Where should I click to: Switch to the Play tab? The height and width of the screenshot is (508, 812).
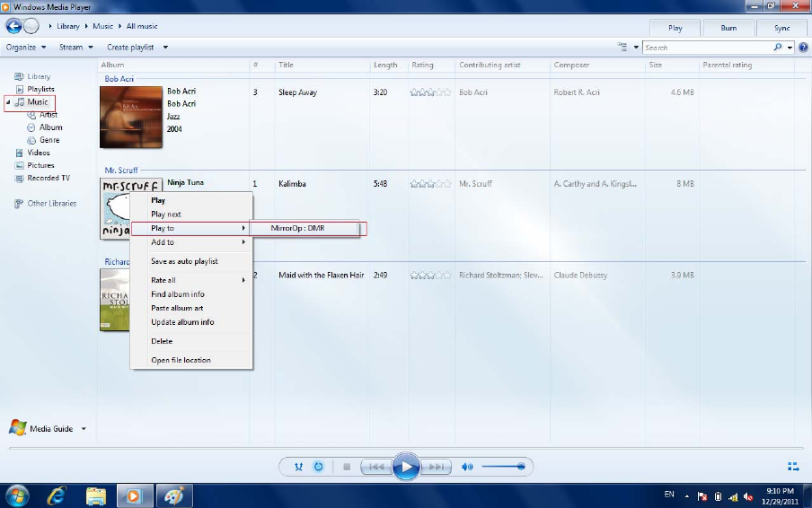point(675,28)
